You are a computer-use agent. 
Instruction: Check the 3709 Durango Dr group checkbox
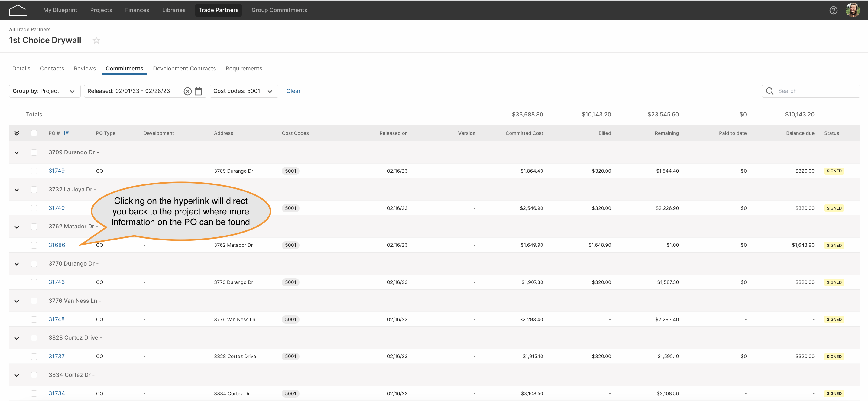tap(34, 152)
